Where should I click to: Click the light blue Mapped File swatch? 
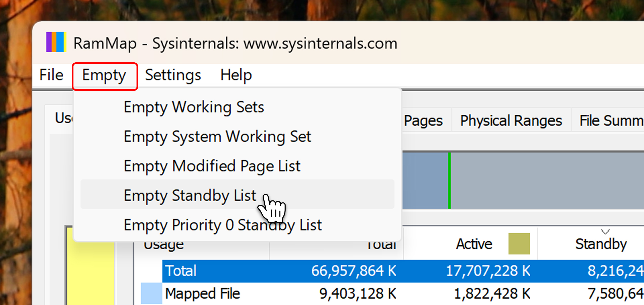click(x=151, y=293)
